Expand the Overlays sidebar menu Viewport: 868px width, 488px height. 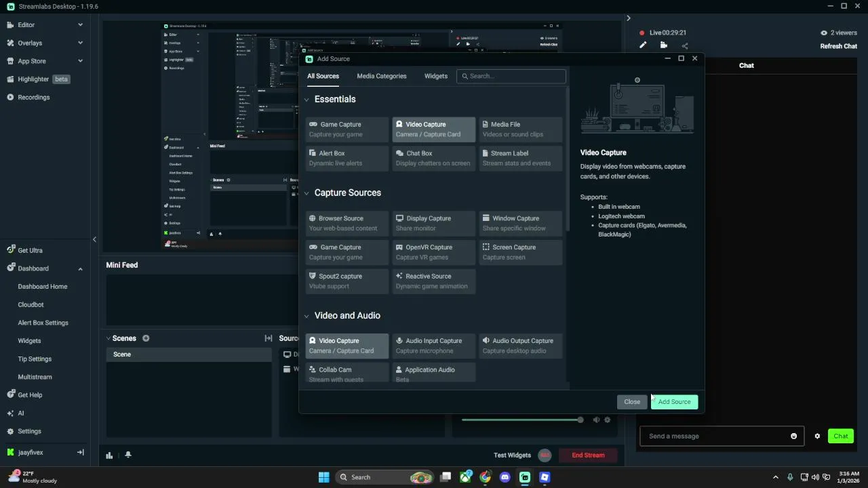[x=80, y=43]
